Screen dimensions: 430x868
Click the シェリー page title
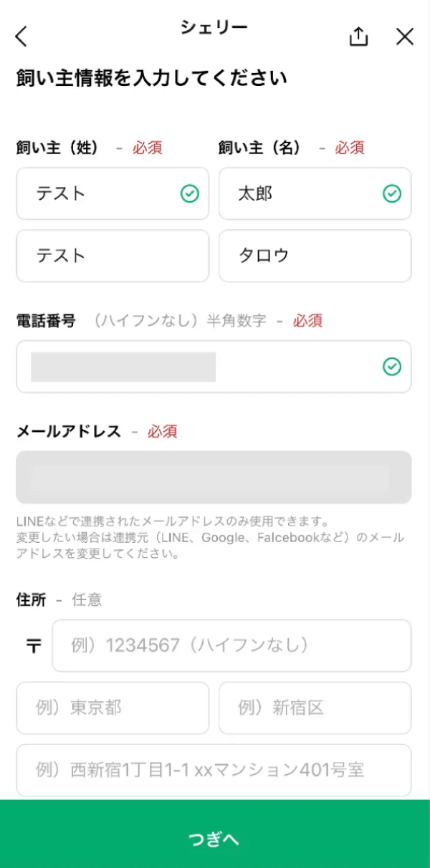(214, 28)
